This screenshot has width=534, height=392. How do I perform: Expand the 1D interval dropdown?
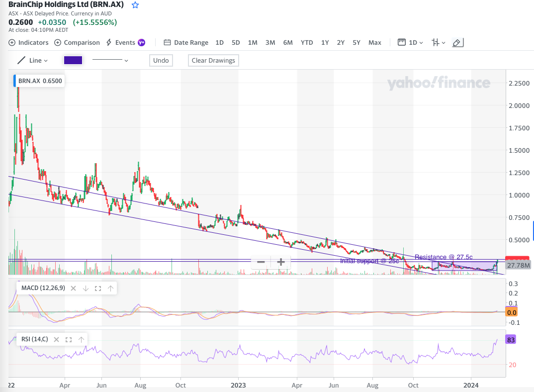[x=411, y=43]
